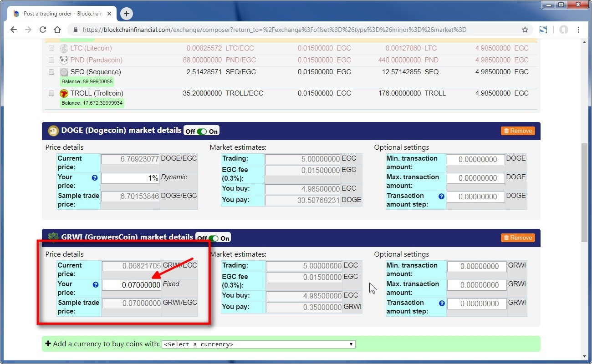Open Chrome three-dot menu
Screen dimensions: 592x364
[x=578, y=30]
